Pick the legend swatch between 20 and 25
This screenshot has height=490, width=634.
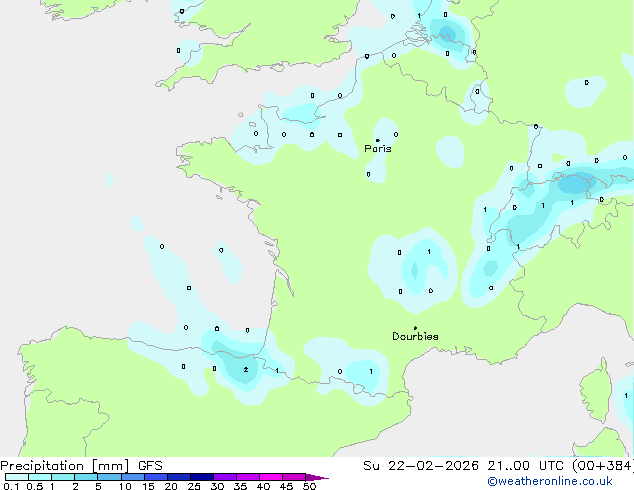179,477
